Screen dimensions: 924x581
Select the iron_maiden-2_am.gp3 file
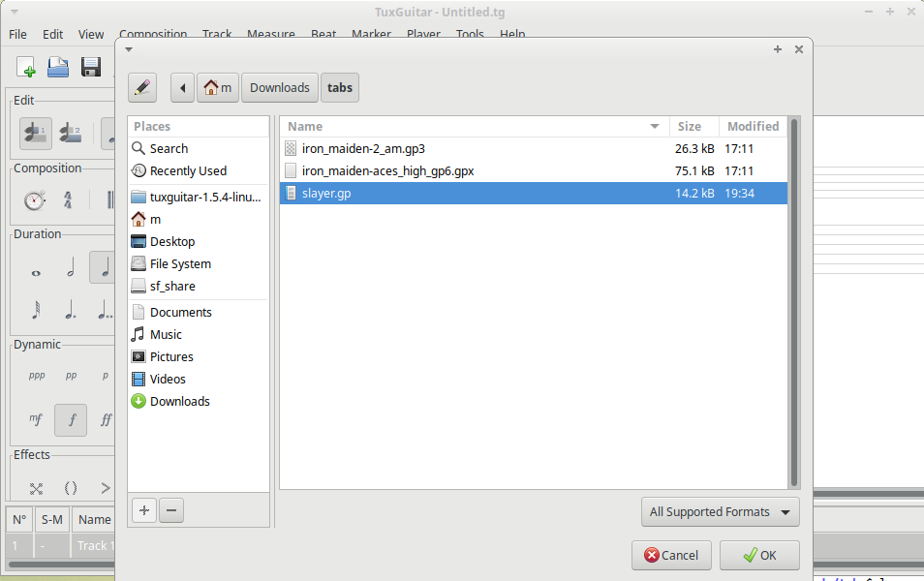click(x=363, y=149)
